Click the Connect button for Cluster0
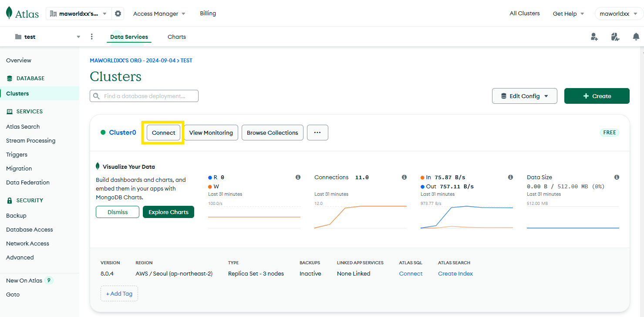 pyautogui.click(x=163, y=133)
